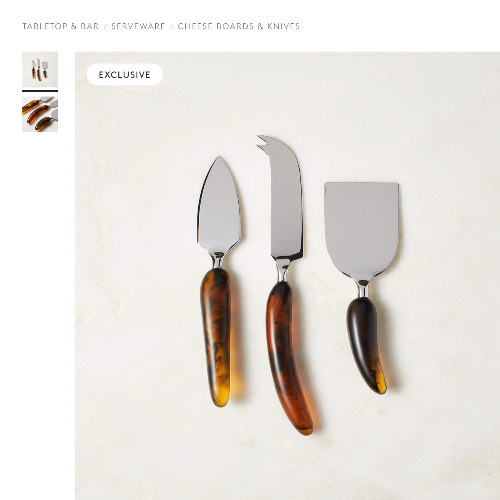Click the pointed spade-shaped knife blade

click(x=219, y=207)
